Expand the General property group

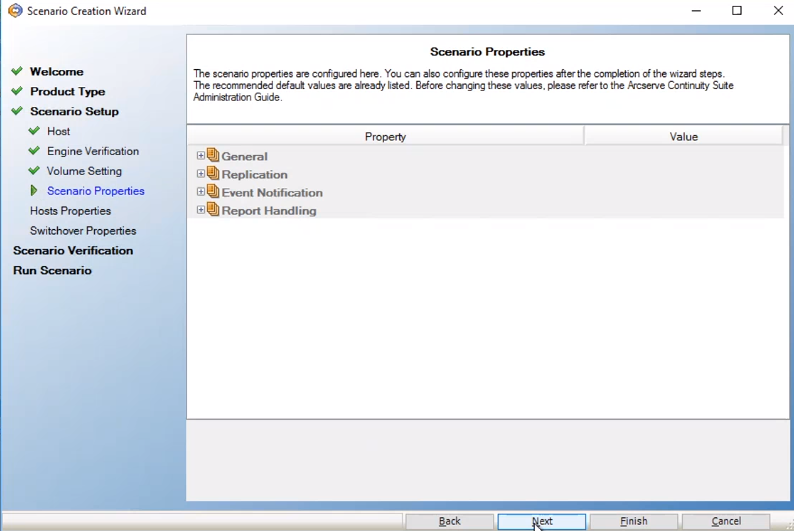coord(201,155)
